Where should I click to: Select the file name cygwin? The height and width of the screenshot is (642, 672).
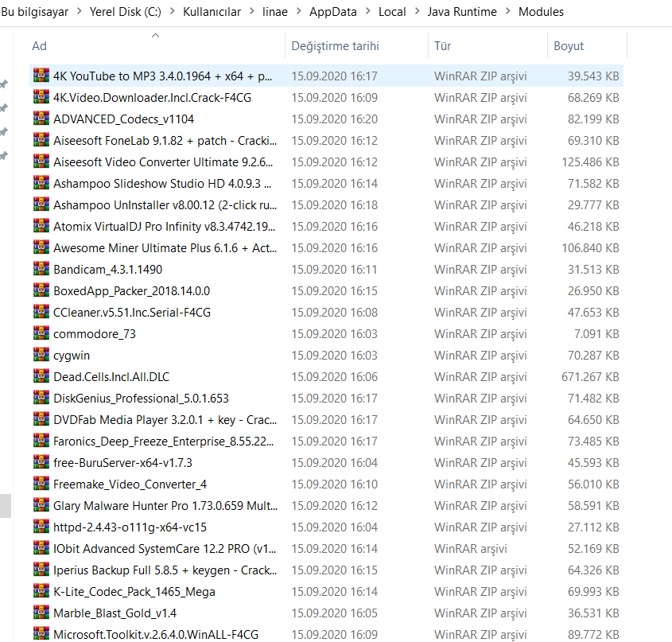(72, 356)
